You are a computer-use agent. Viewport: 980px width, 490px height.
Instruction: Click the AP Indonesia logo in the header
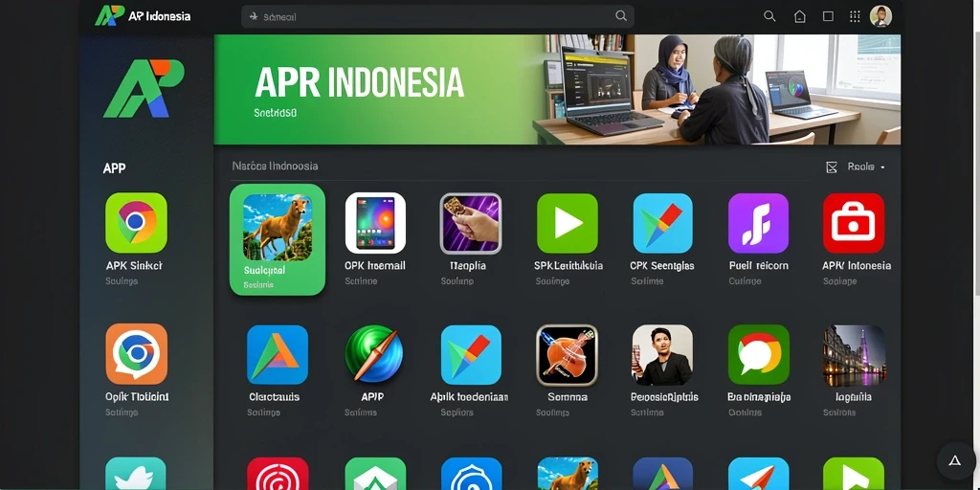point(143,15)
